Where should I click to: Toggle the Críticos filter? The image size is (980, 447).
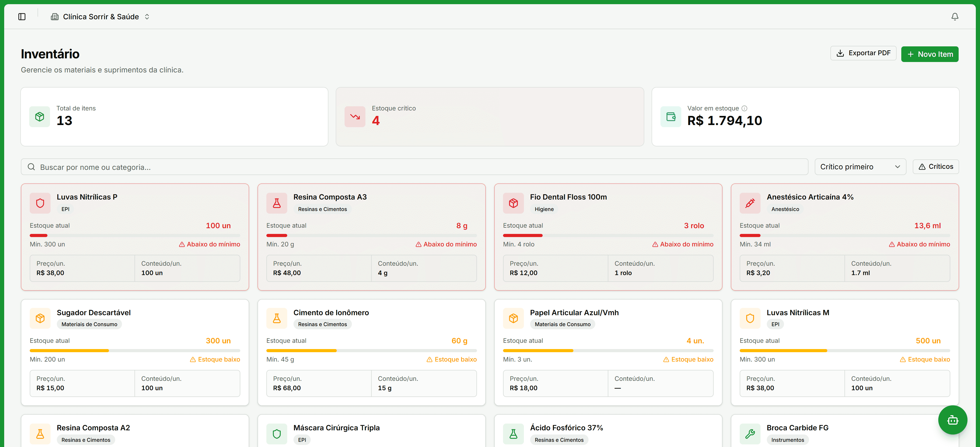(935, 166)
